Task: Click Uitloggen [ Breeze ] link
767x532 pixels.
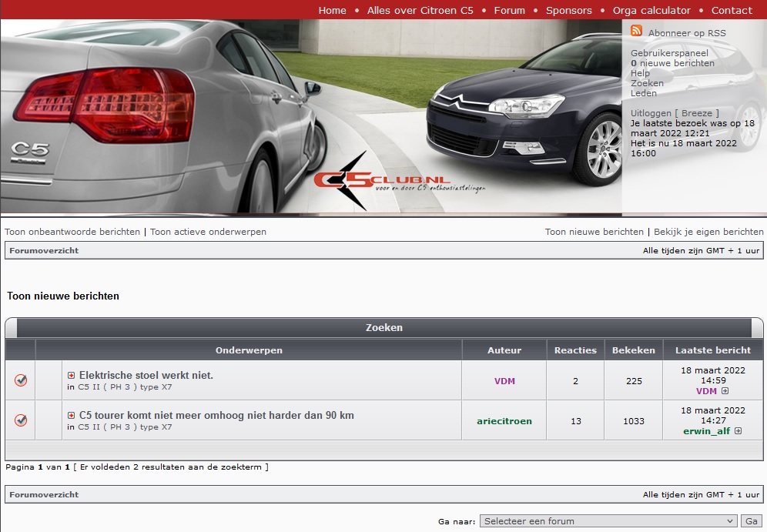Action: coord(675,113)
